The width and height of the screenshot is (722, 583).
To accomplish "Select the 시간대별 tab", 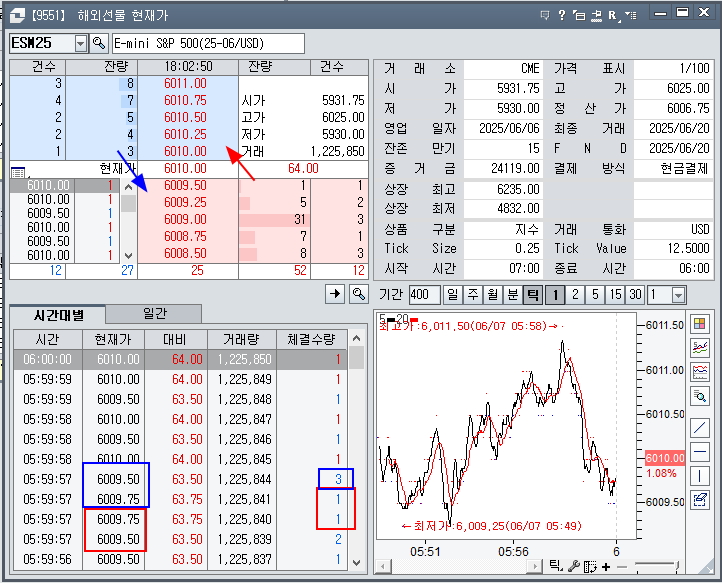I will pyautogui.click(x=57, y=314).
